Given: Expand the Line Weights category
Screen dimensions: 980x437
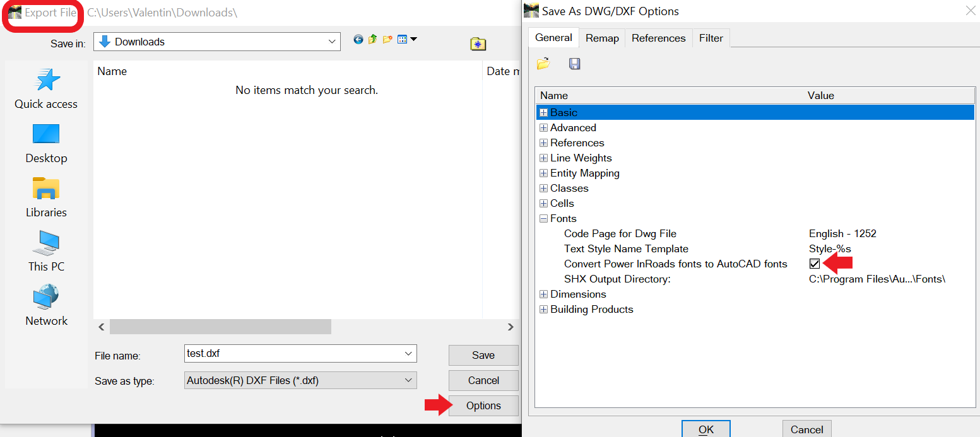Looking at the screenshot, I should 543,158.
